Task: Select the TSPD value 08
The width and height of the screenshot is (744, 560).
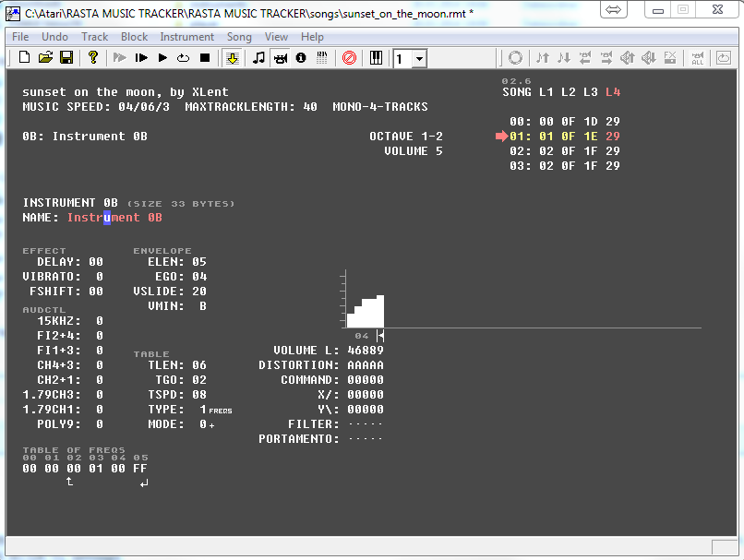Action: (199, 395)
